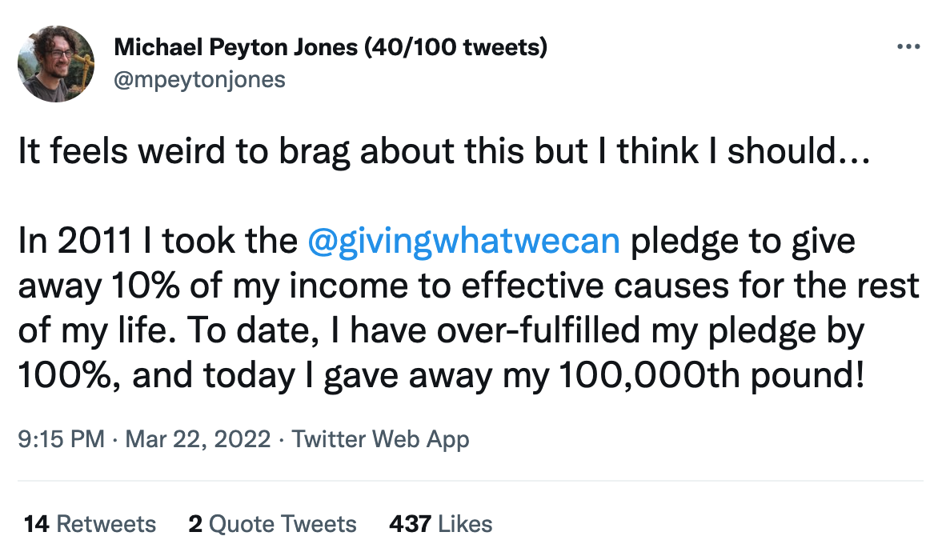View the 14 Retweets list
This screenshot has width=938, height=560.
coord(90,524)
